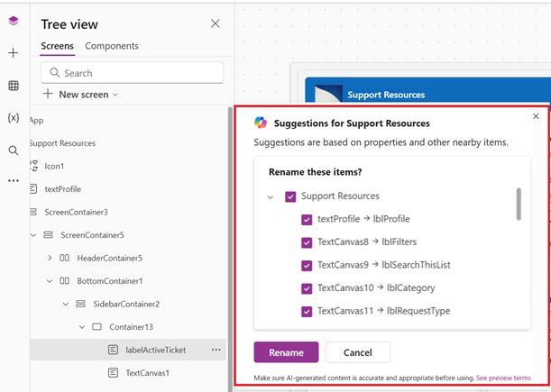
Task: Switch to the Components tab
Action: click(112, 46)
